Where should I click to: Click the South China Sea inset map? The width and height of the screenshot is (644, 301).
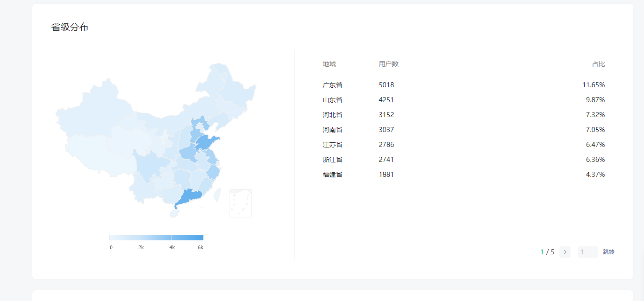pyautogui.click(x=240, y=203)
